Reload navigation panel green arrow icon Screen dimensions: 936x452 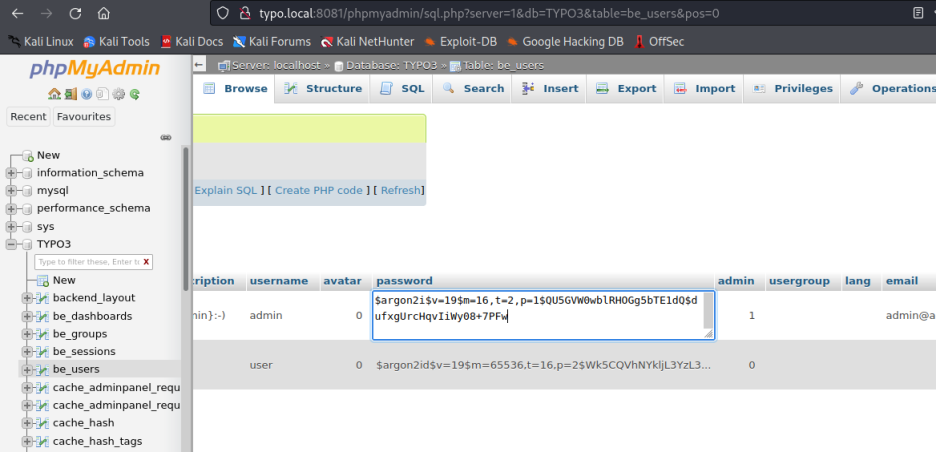pyautogui.click(x=134, y=94)
